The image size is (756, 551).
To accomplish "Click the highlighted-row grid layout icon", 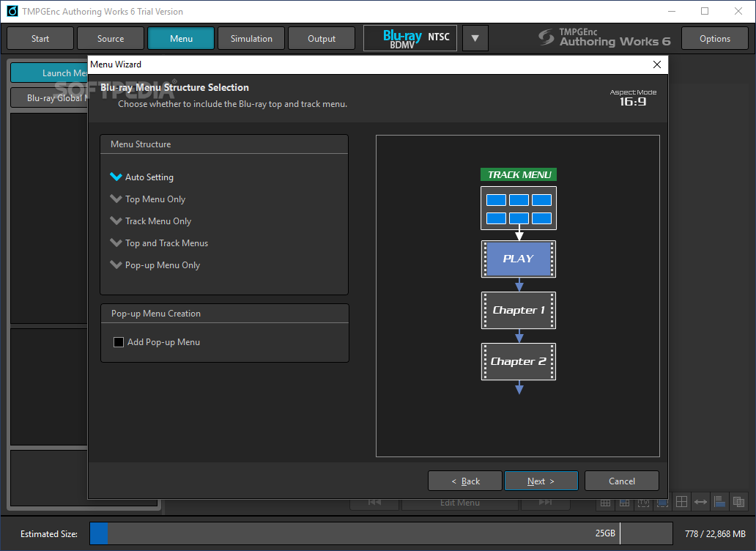I will pos(624,503).
